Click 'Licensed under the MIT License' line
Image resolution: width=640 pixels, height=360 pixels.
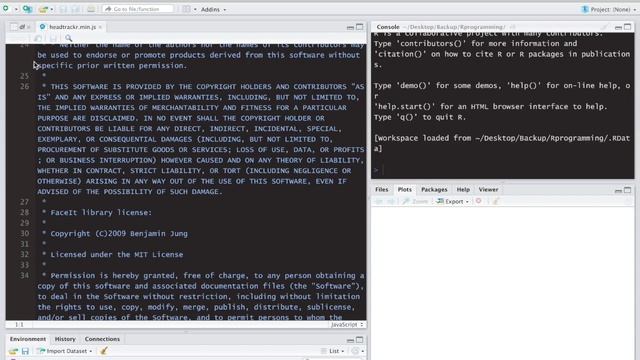117,254
